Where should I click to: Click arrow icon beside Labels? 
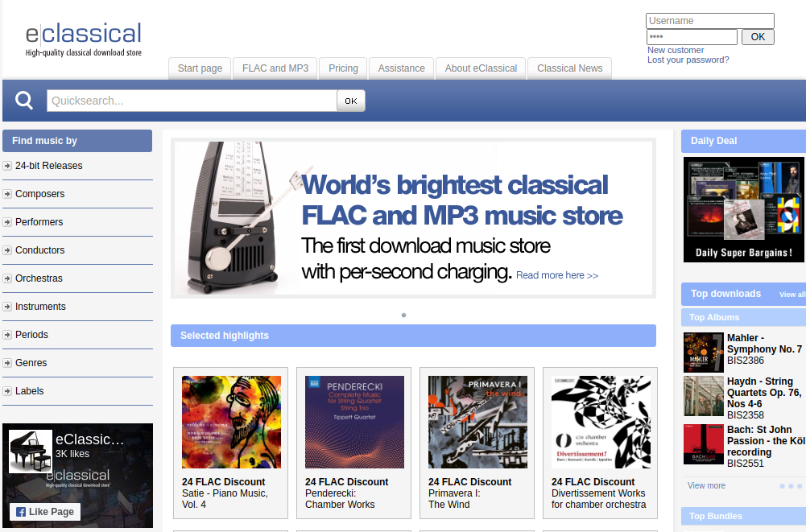(7, 391)
